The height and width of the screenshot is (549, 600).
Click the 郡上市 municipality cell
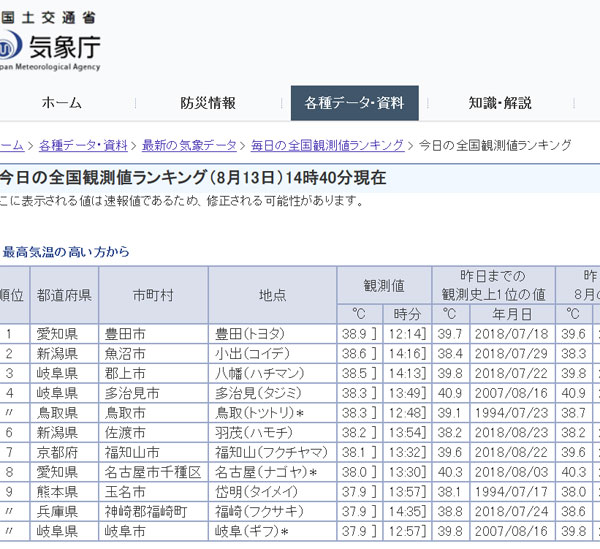pyautogui.click(x=153, y=373)
